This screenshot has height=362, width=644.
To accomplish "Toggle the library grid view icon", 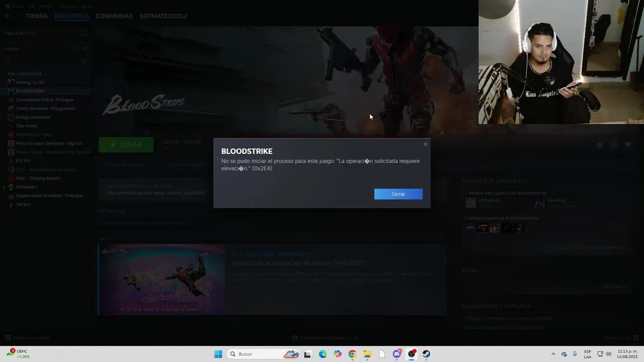I will click(x=84, y=33).
